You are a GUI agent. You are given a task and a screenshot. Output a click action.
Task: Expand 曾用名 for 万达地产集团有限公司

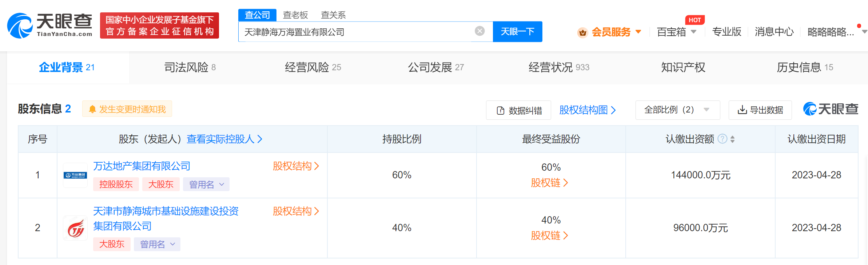coord(206,185)
